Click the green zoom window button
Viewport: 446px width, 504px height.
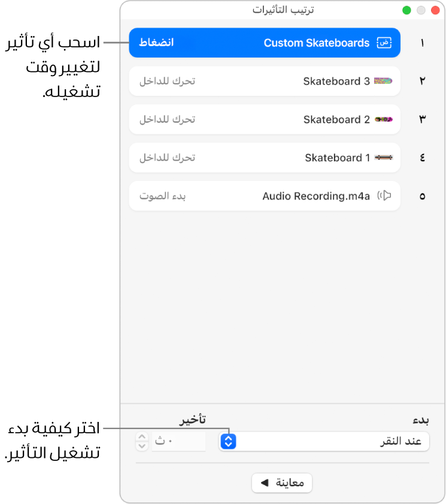click(407, 10)
